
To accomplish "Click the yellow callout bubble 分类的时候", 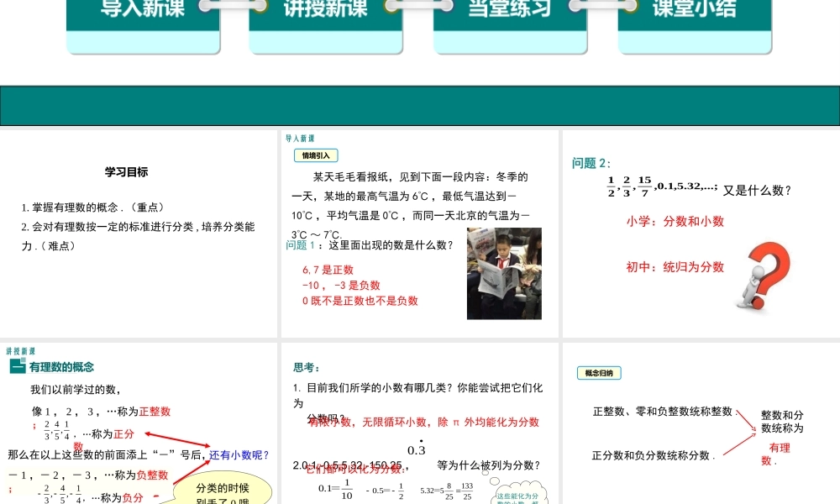I will pos(223,488).
